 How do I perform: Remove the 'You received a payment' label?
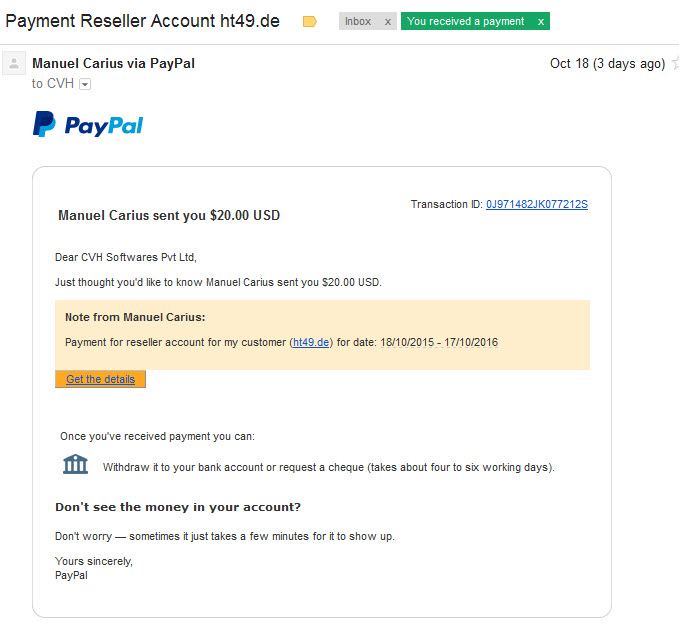coord(541,22)
